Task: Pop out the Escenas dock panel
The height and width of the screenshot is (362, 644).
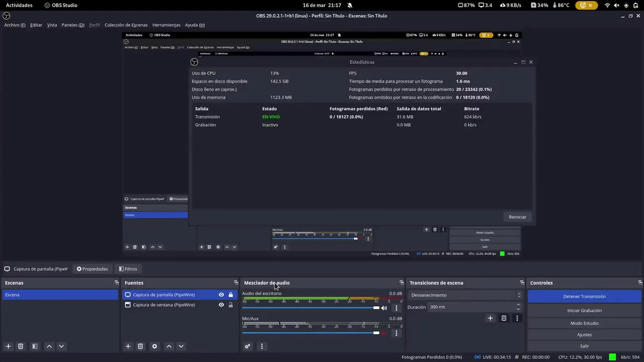Action: (x=116, y=283)
